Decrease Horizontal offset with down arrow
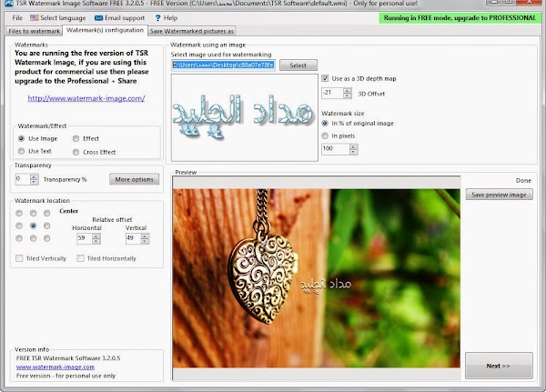The height and width of the screenshot is (392, 546). point(96,241)
